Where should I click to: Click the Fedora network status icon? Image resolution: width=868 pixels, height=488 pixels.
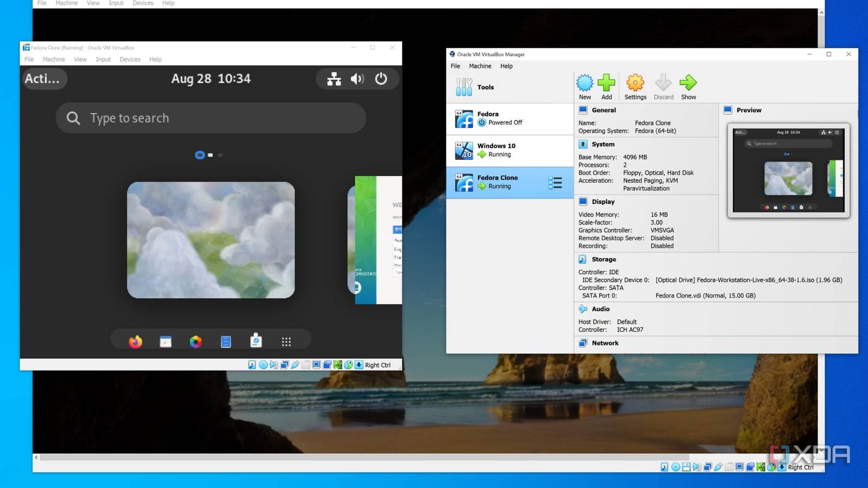click(334, 79)
